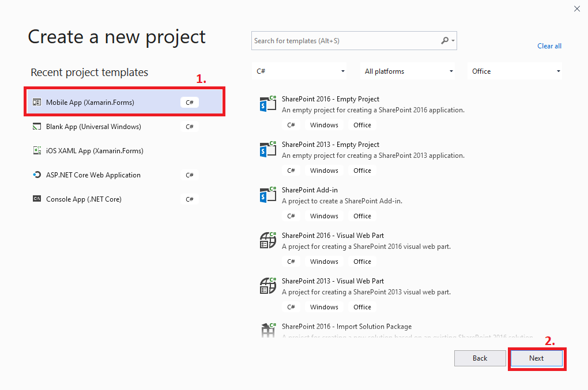Viewport: 588px width, 390px height.
Task: Click the ASP.NET Core Web Application icon
Action: coord(36,175)
